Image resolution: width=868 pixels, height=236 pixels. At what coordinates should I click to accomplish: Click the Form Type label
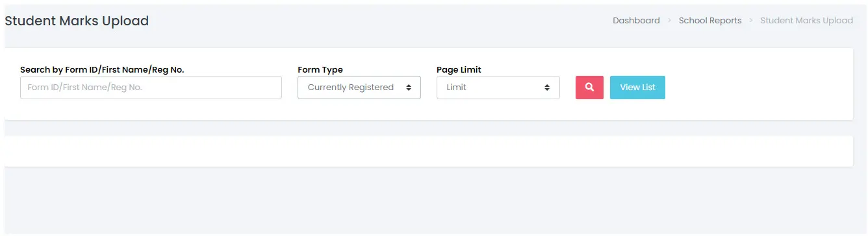click(x=320, y=69)
